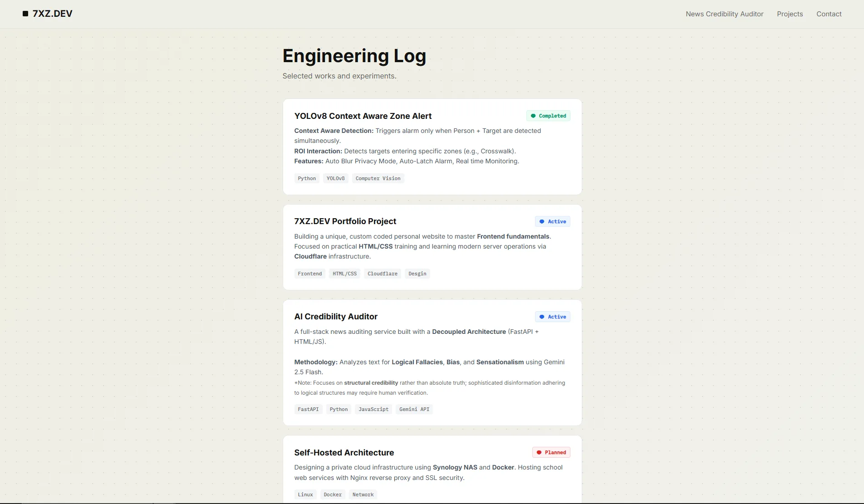Click the Planned badge on the Self-Hosted Architecture card

(551, 452)
